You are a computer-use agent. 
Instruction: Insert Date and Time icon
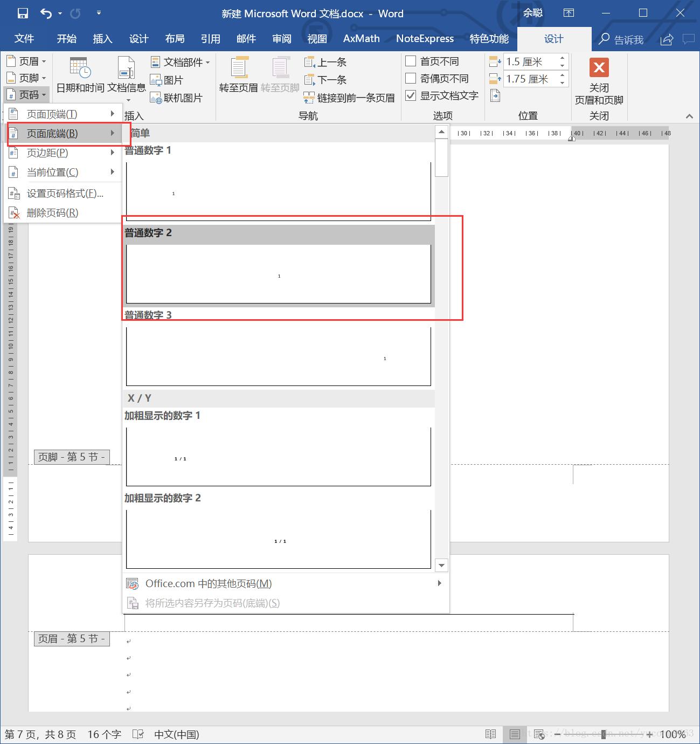tap(80, 75)
